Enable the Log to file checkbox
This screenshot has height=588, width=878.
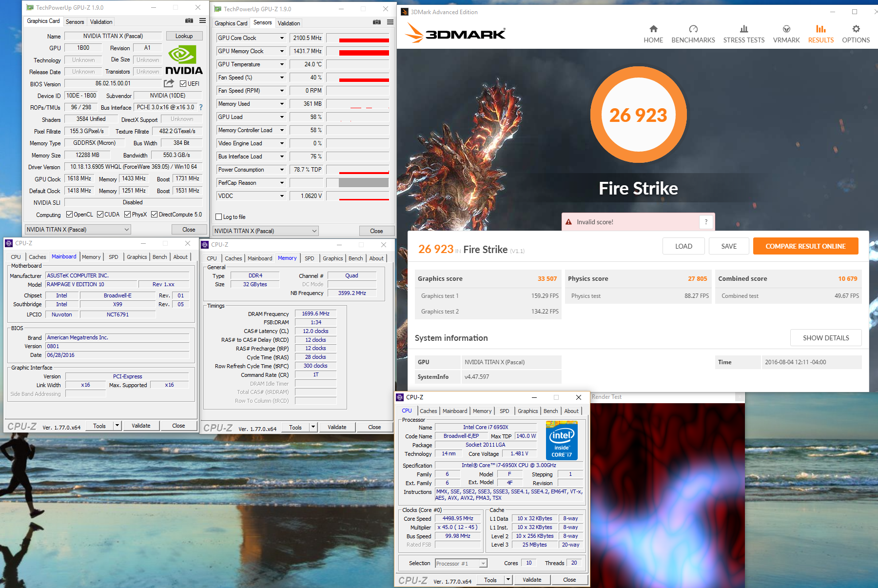coord(219,217)
